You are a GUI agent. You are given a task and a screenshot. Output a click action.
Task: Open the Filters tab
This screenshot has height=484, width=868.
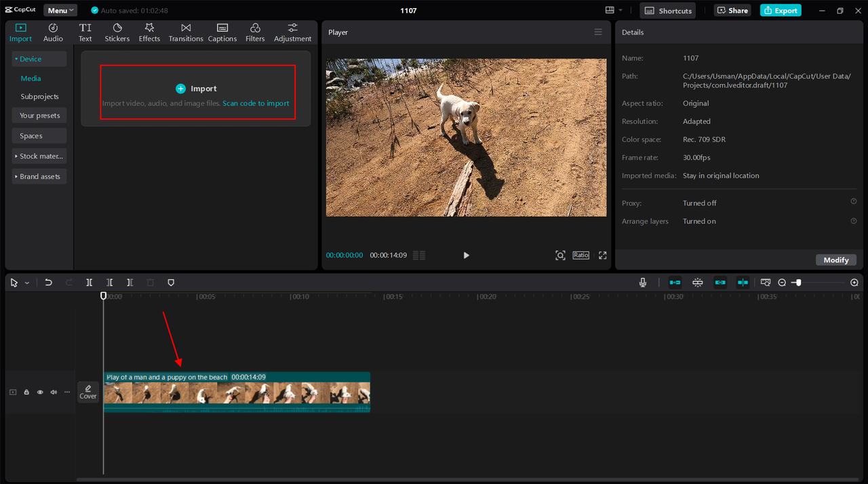coord(255,33)
